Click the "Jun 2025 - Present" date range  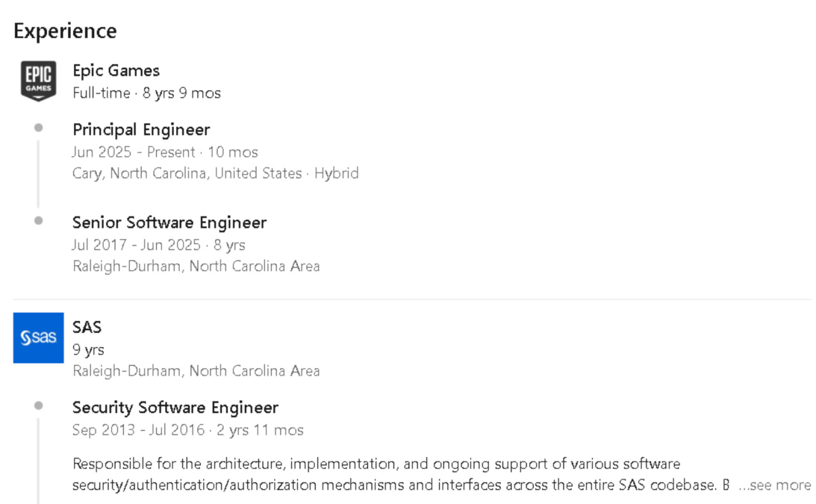pos(133,152)
